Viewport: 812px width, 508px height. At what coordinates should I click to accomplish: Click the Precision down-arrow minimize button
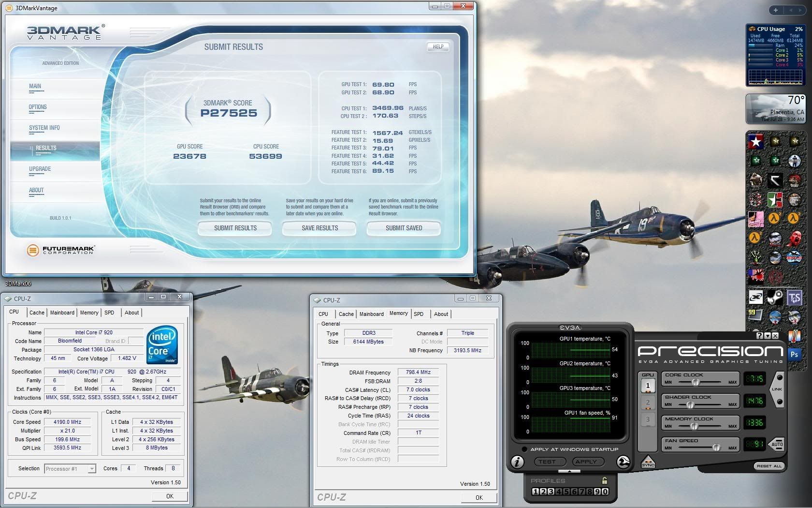click(x=768, y=336)
